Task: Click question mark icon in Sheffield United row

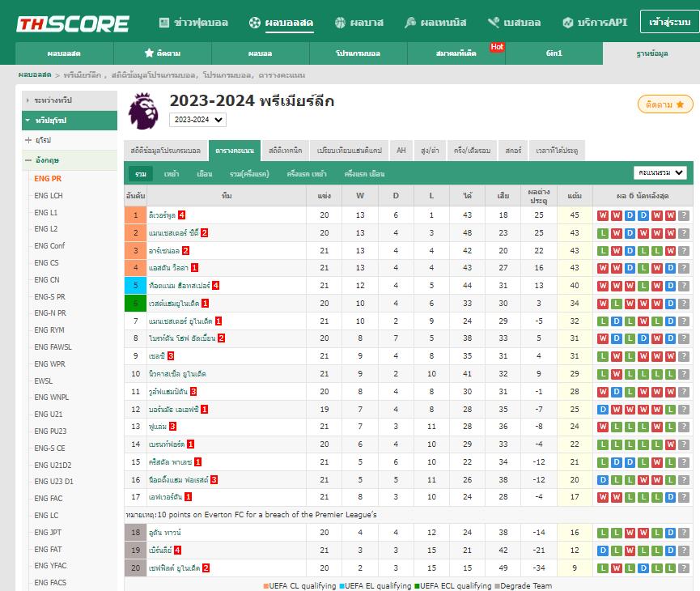Action: [684, 568]
